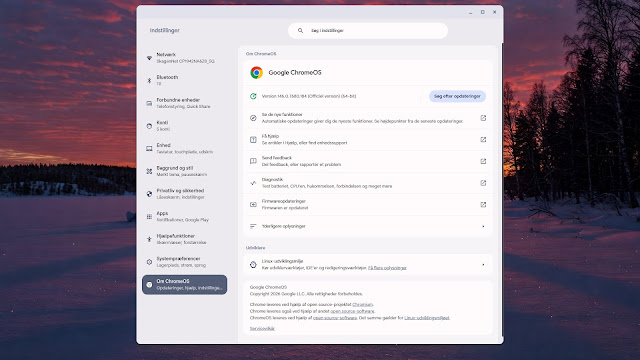Open Baggrund og stil icon
Screen dimensions: 640x360
[149, 171]
